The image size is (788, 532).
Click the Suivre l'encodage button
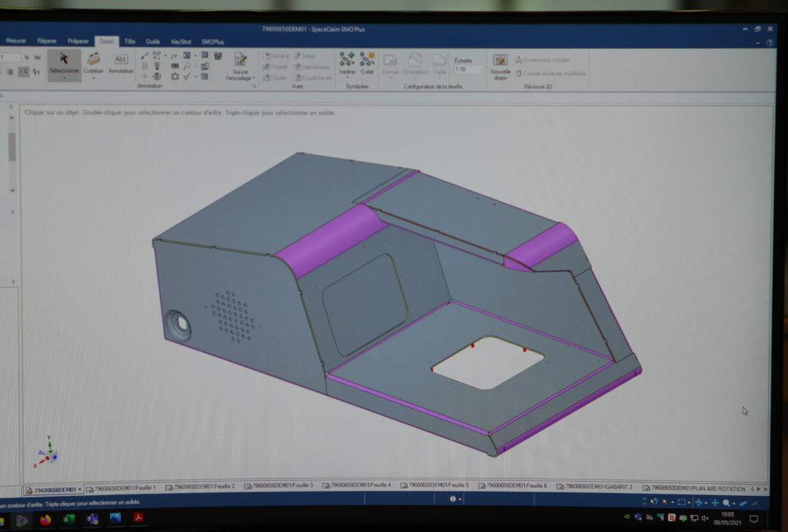point(240,67)
